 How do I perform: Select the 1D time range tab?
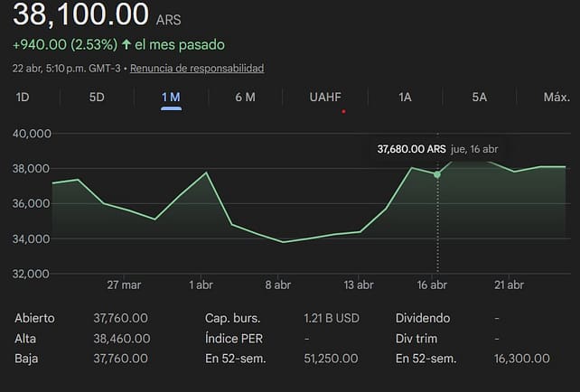[23, 97]
